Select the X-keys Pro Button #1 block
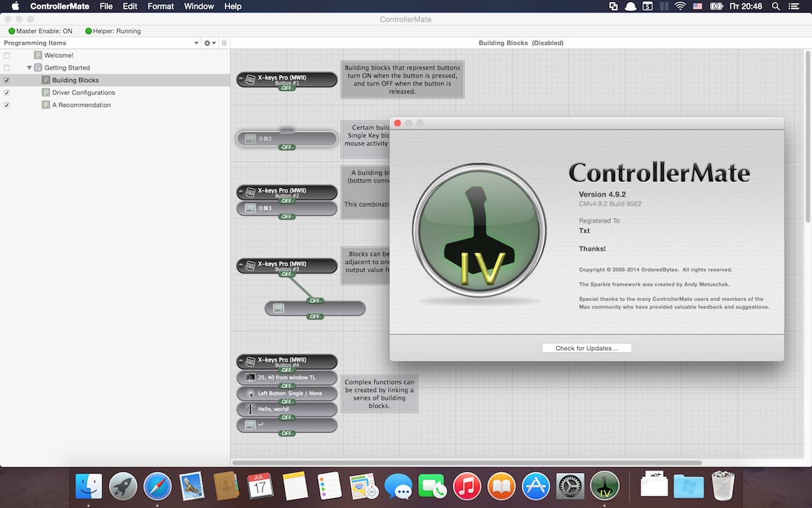The height and width of the screenshot is (508, 812). click(287, 80)
